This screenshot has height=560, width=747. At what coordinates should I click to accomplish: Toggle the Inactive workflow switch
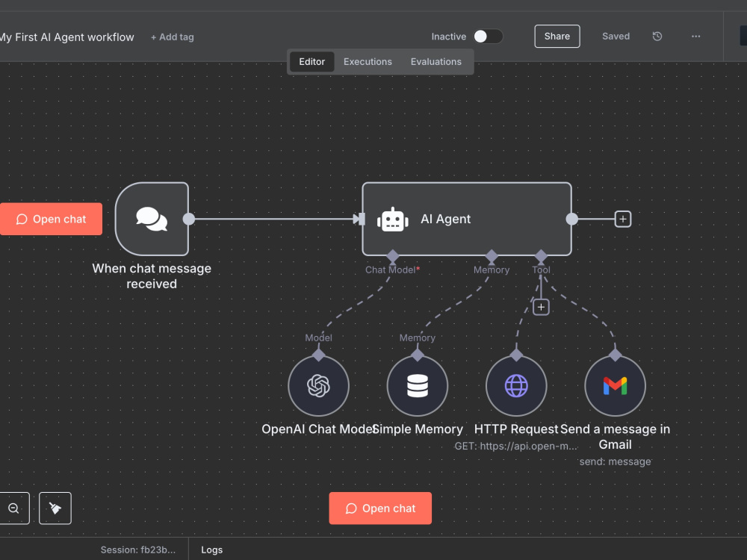pos(489,36)
